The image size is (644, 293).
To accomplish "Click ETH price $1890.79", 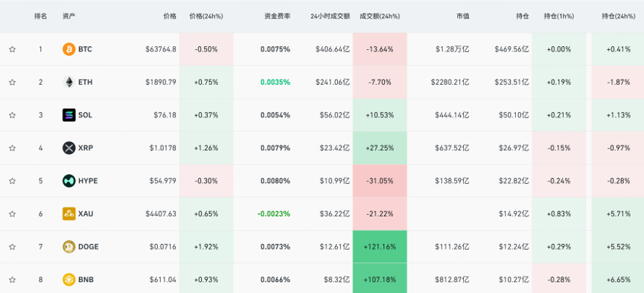I will [x=161, y=82].
